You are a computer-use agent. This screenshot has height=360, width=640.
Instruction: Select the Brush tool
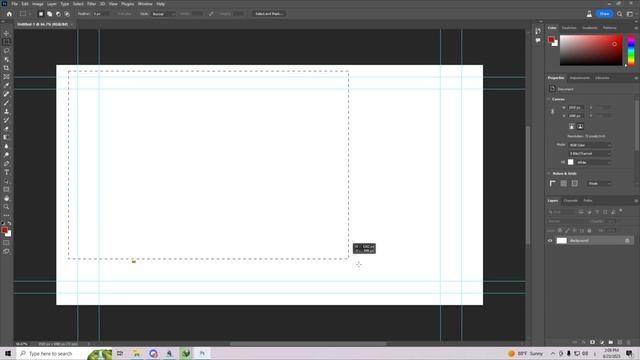click(x=6, y=103)
